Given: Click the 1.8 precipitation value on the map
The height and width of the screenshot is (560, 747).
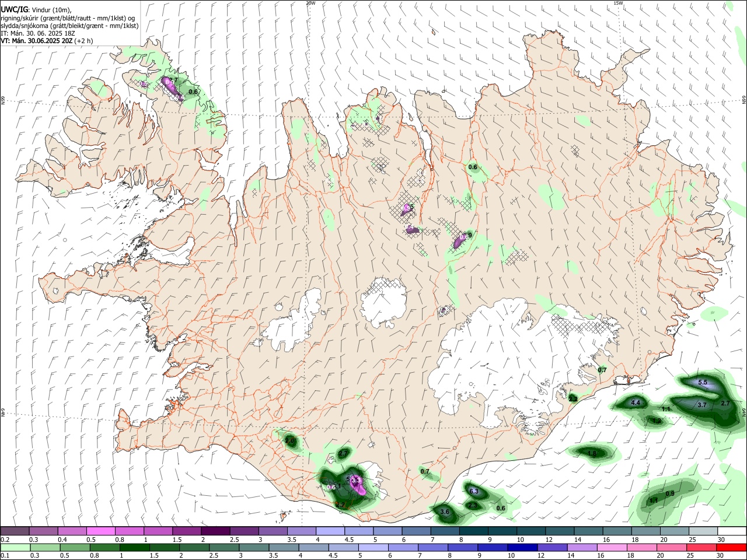Looking at the screenshot, I should tap(592, 453).
